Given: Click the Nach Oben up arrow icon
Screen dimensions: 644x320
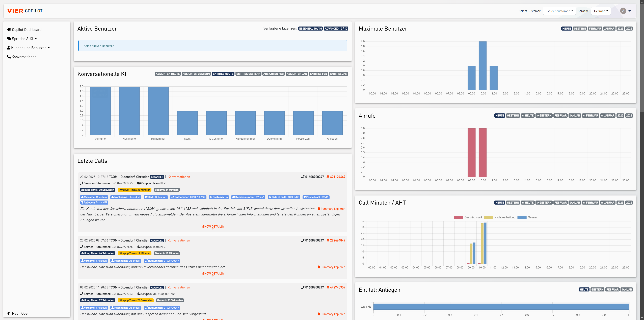Looking at the screenshot, I should pos(9,313).
